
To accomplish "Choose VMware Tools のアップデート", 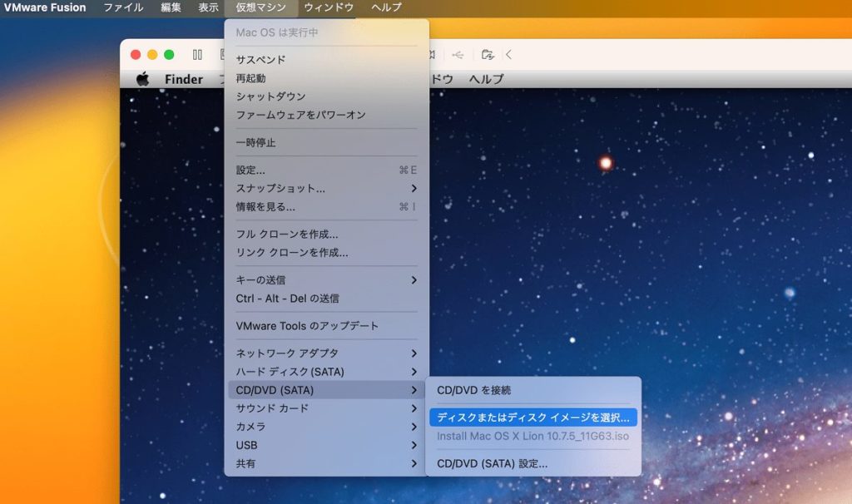I will (326, 326).
